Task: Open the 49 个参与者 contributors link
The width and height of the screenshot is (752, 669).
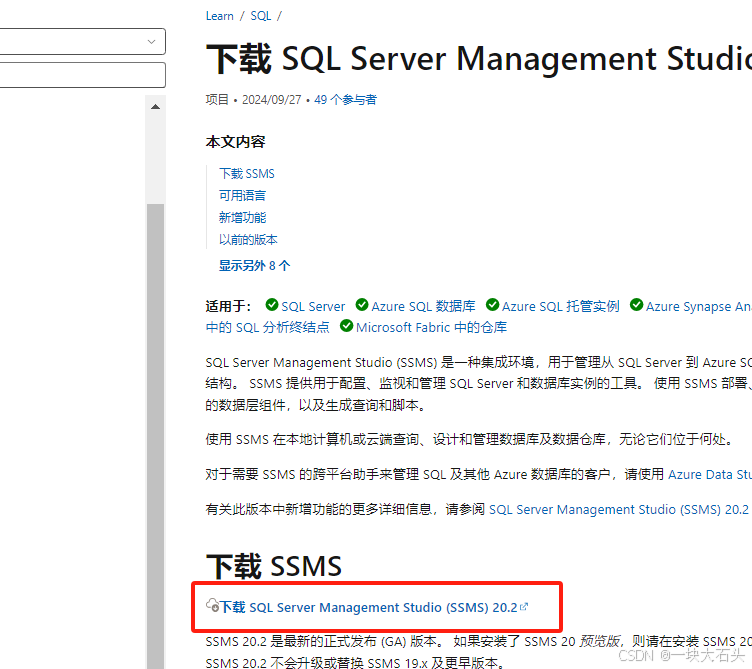Action: [345, 100]
